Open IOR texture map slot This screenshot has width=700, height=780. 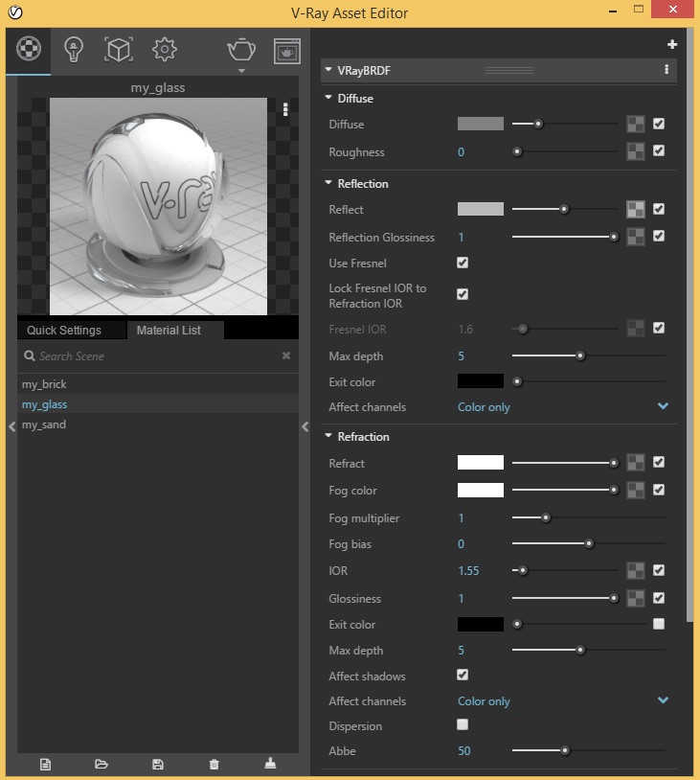[636, 570]
